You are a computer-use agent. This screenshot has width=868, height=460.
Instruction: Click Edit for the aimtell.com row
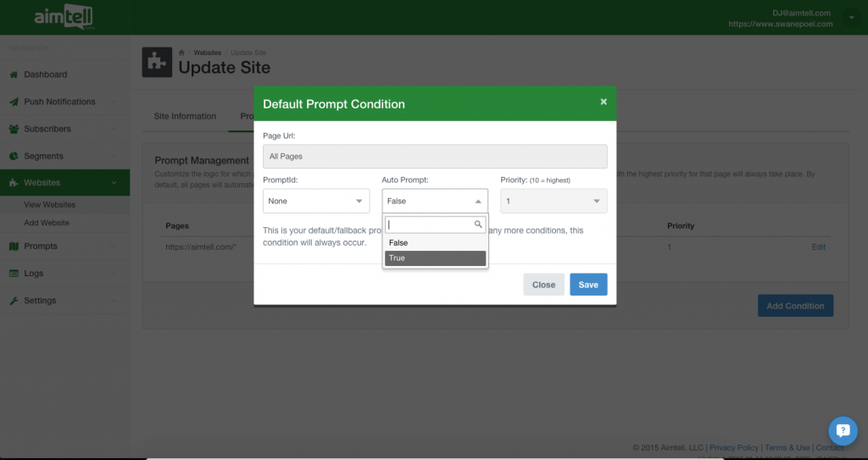pos(819,247)
